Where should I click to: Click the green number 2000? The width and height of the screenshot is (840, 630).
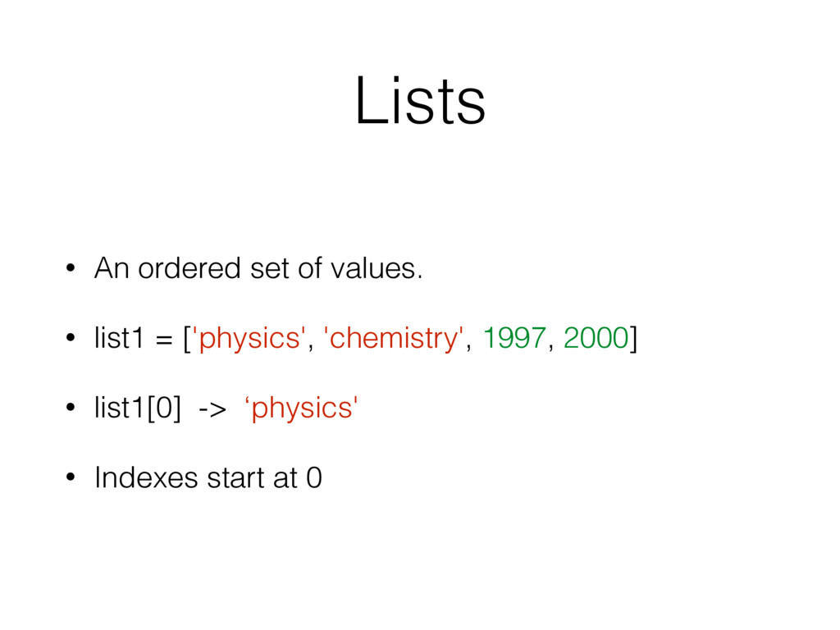coord(596,337)
